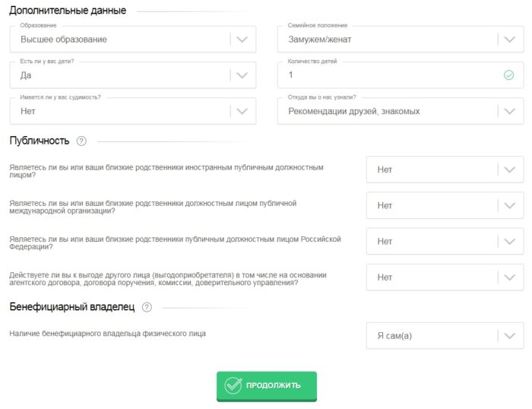The width and height of the screenshot is (532, 409).
Task: Click the checkmark icon on Продолжить button
Action: click(x=233, y=385)
